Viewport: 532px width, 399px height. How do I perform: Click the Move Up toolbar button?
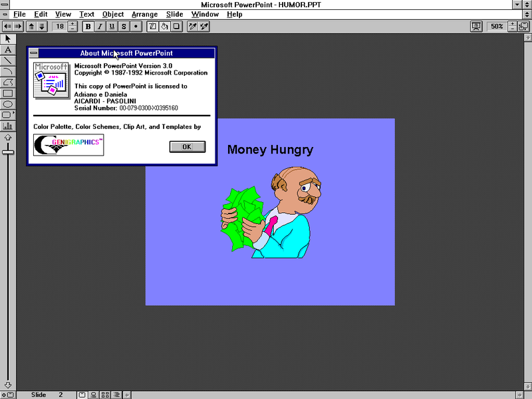(31, 26)
